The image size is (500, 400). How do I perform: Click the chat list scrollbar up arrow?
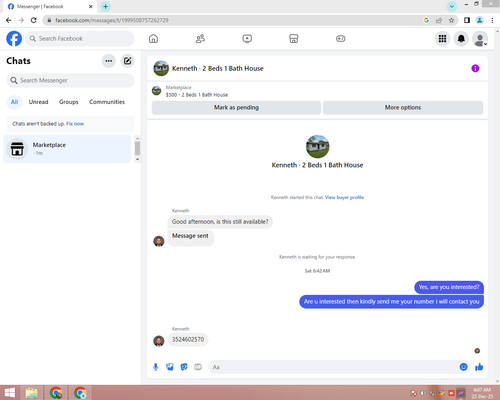(x=137, y=138)
